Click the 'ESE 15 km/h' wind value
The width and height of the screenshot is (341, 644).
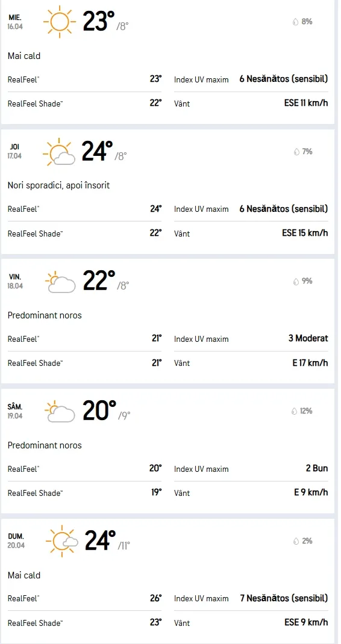pos(305,233)
